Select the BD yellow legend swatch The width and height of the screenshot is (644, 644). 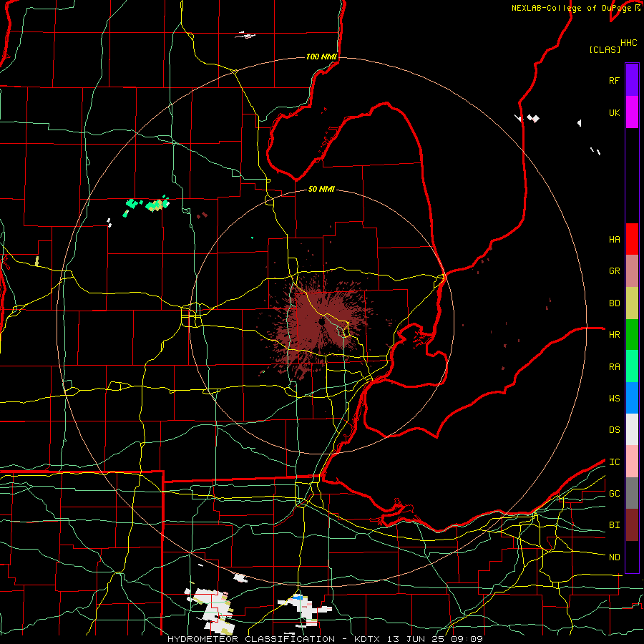632,303
